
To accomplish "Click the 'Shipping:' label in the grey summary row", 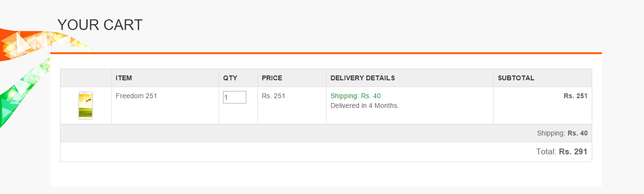I will (x=551, y=133).
